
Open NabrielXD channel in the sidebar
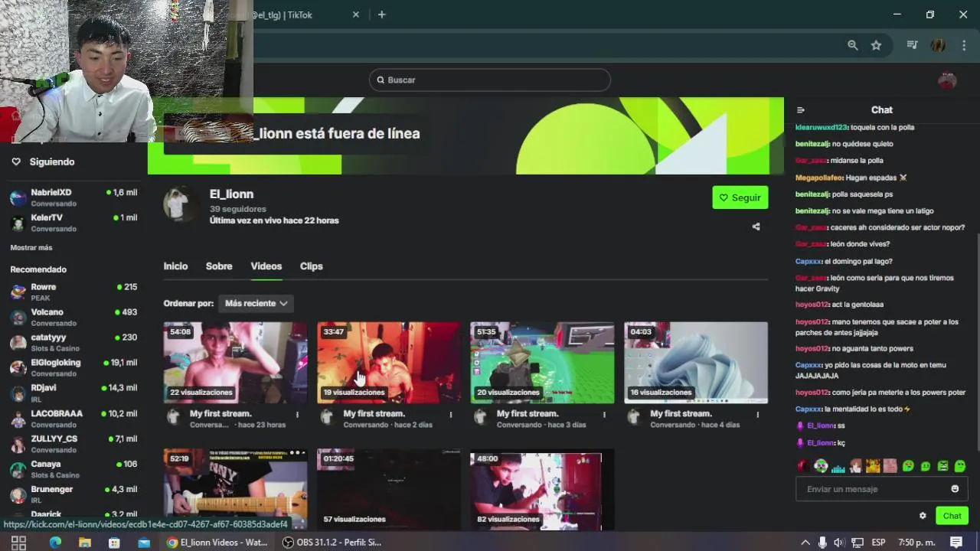point(73,197)
